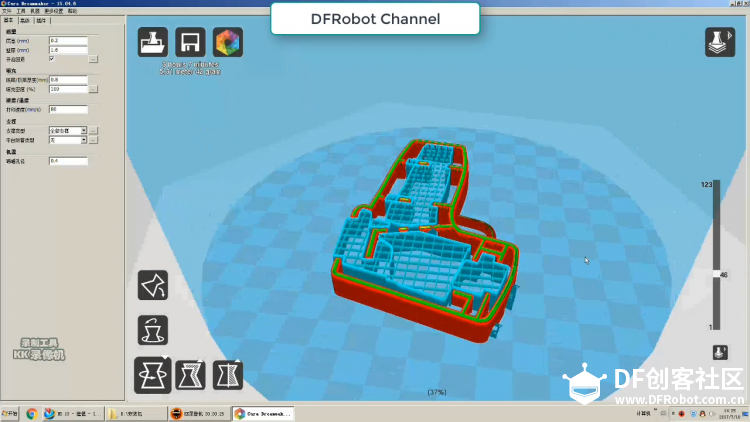Click the nozzle size field showing 0.4

click(68, 161)
